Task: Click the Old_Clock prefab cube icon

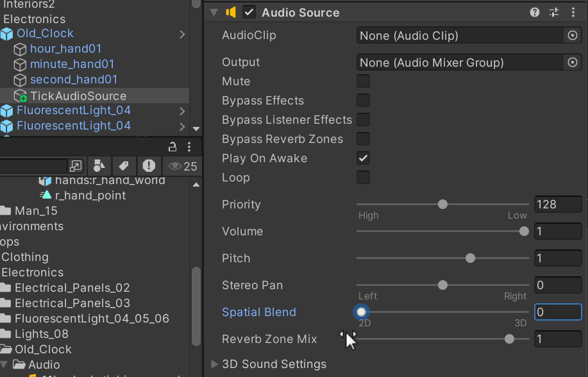Action: click(7, 34)
